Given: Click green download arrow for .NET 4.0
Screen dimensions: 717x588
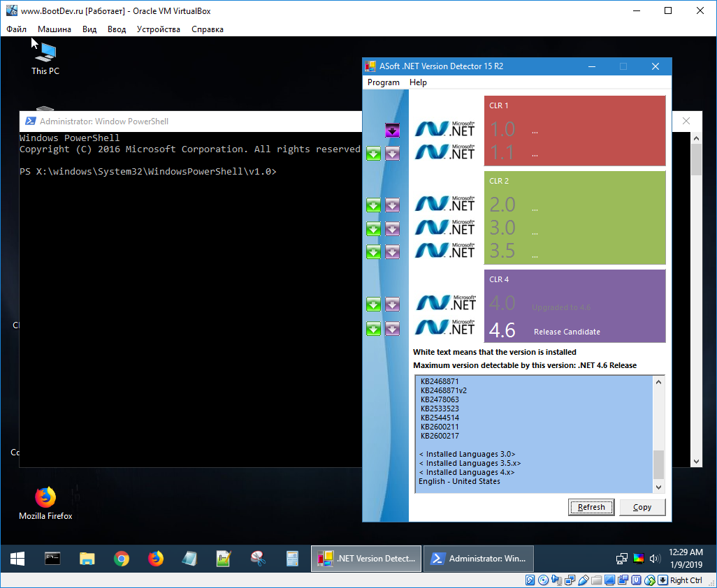Looking at the screenshot, I should 374,304.
